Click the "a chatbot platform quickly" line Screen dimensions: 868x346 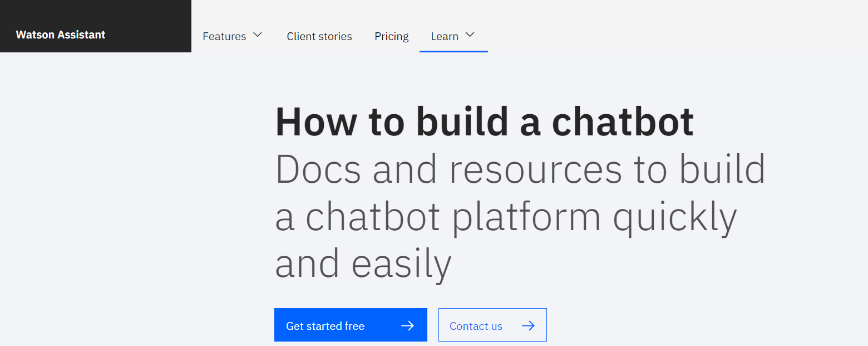[x=506, y=217]
